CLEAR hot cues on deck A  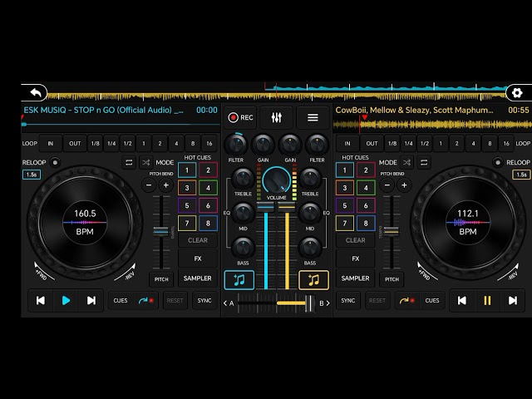tap(198, 240)
